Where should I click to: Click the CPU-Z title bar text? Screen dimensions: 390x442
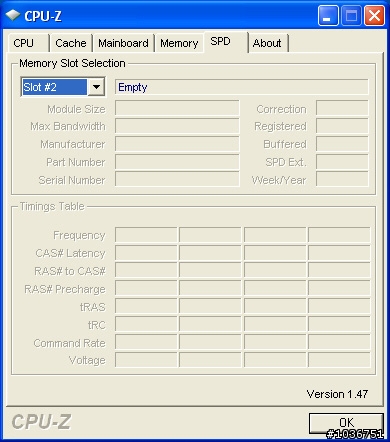[x=43, y=16]
